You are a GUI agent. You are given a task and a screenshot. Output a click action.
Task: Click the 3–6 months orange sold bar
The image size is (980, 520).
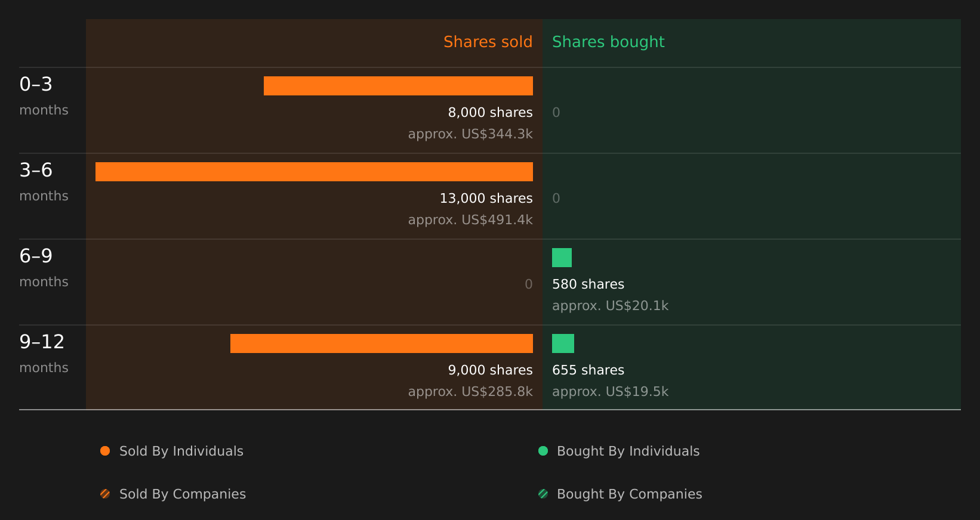(314, 172)
